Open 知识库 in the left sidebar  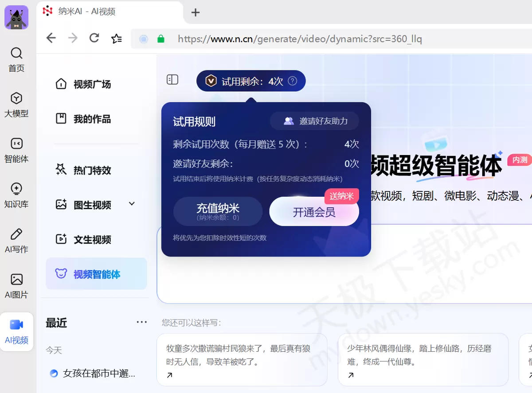point(16,195)
